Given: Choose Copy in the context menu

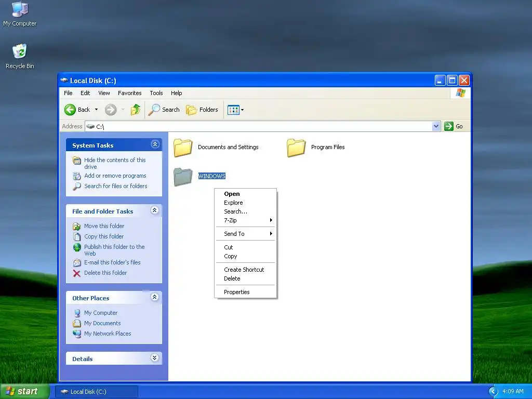Looking at the screenshot, I should click(245, 256).
